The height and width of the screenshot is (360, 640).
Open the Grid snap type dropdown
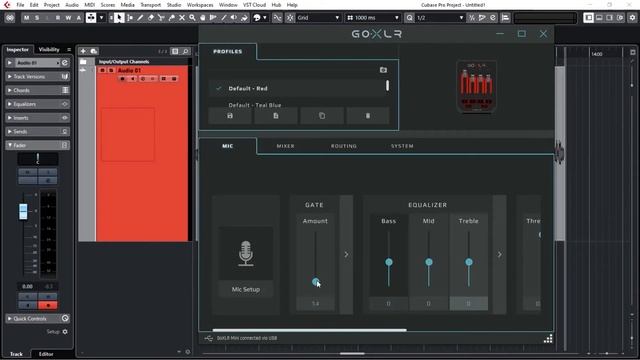pyautogui.click(x=318, y=18)
